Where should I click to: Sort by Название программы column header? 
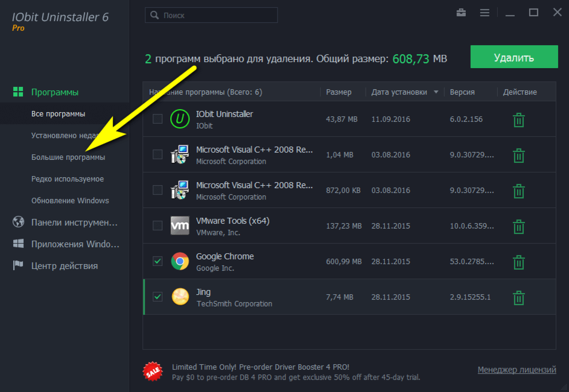tap(206, 92)
